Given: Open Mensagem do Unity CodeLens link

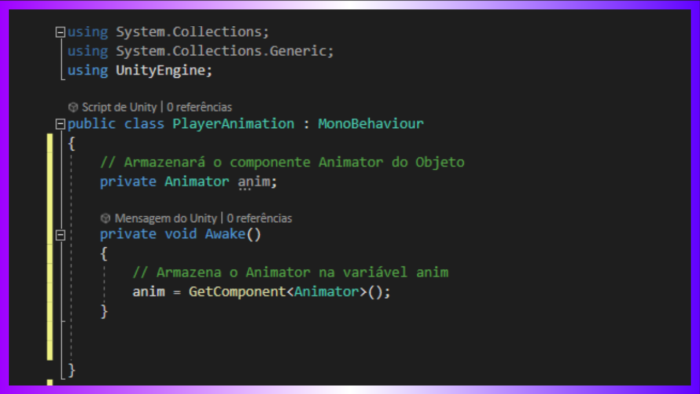Looking at the screenshot, I should pyautogui.click(x=166, y=218).
